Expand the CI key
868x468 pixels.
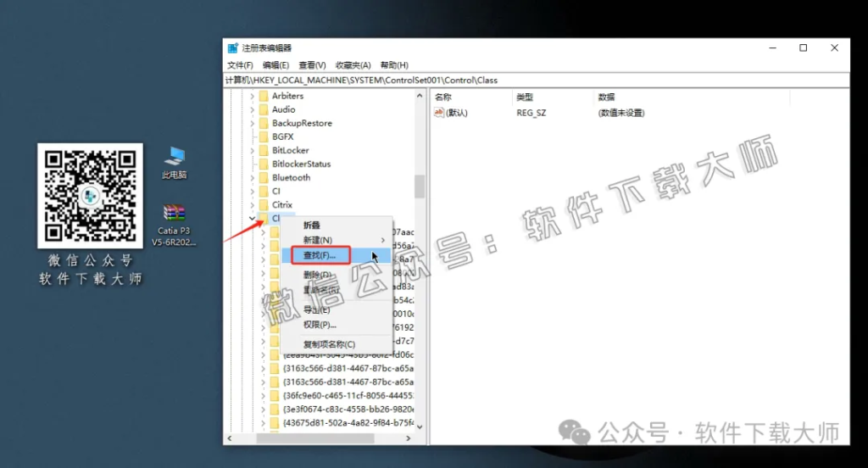[x=253, y=191]
